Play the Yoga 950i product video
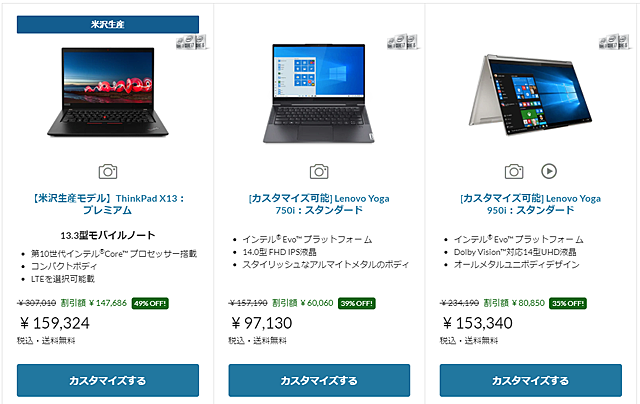Viewport: 640px width, 404px height. pyautogui.click(x=549, y=171)
